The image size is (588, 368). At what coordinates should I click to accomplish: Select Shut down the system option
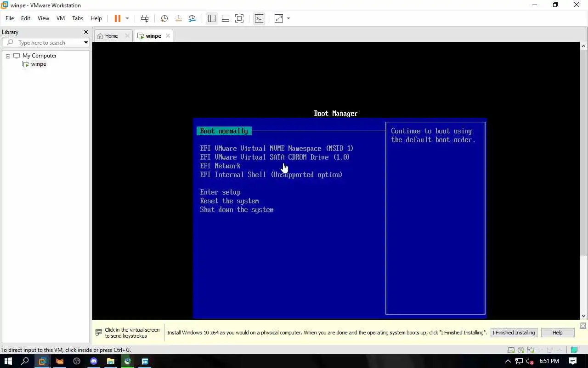point(237,210)
